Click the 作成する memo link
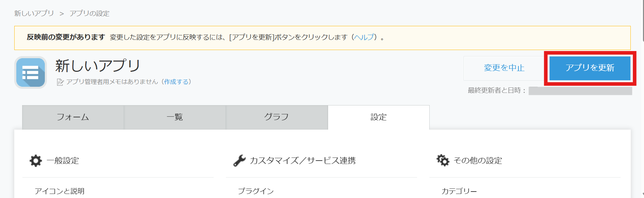 click(177, 82)
